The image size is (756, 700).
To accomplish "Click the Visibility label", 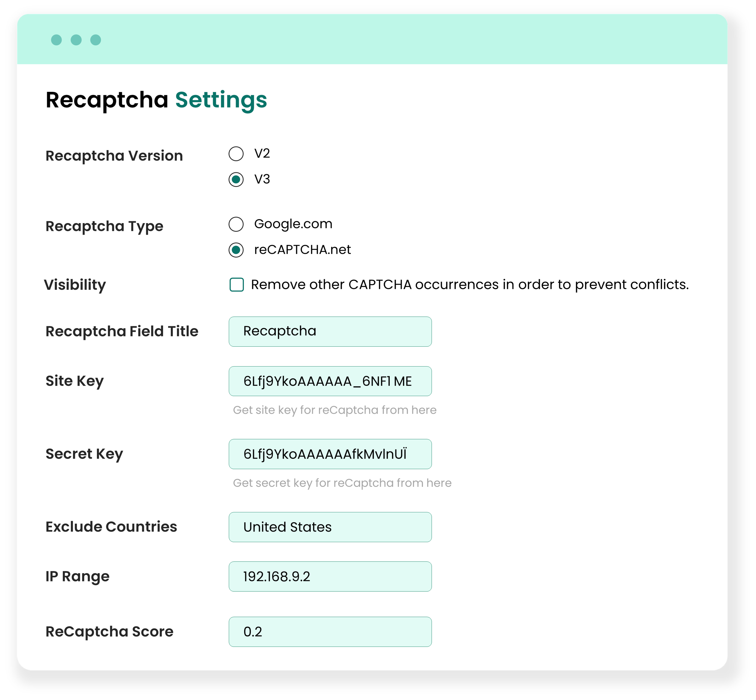I will point(75,285).
